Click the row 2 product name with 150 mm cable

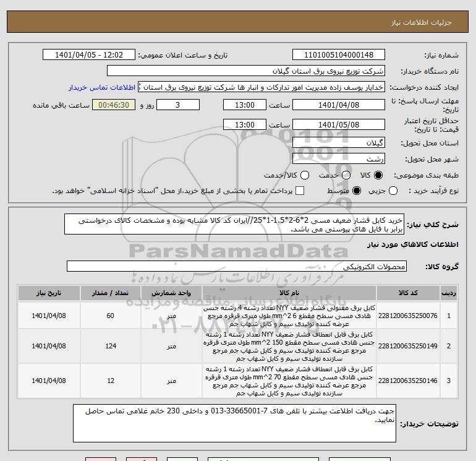pos(289,347)
